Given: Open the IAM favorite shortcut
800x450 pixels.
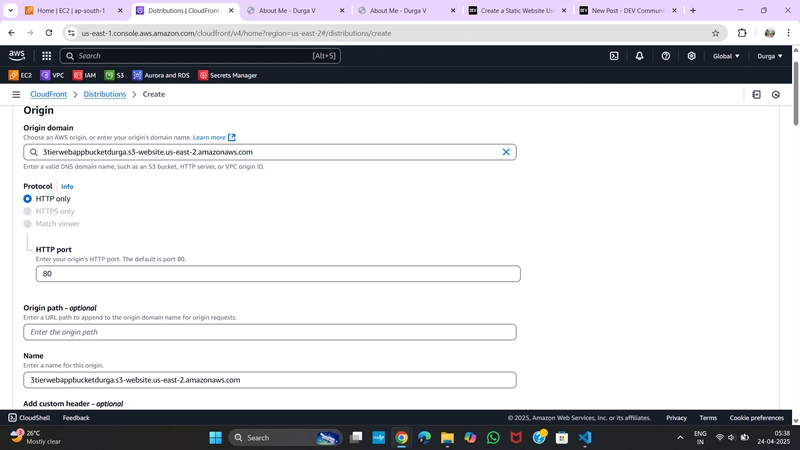Looking at the screenshot, I should 85,76.
